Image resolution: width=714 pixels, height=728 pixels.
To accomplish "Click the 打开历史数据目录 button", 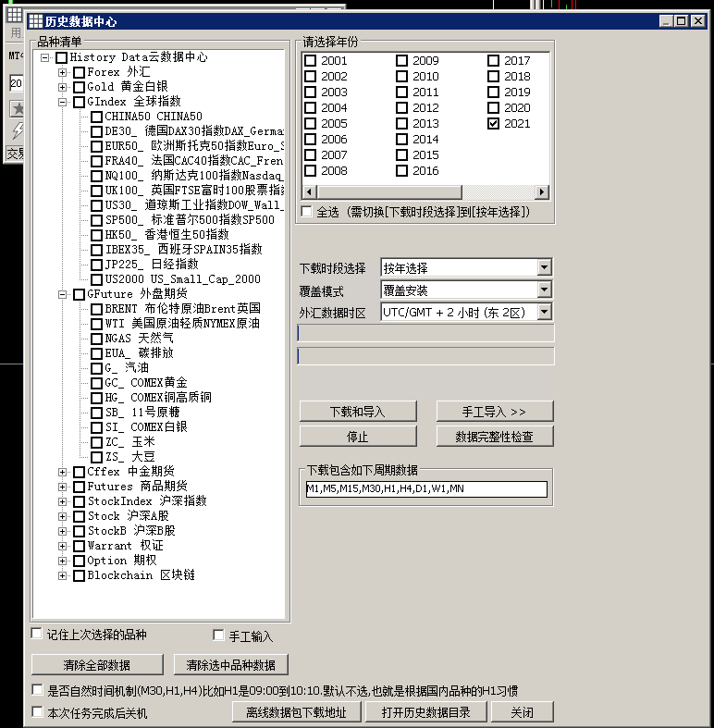I will 425,711.
